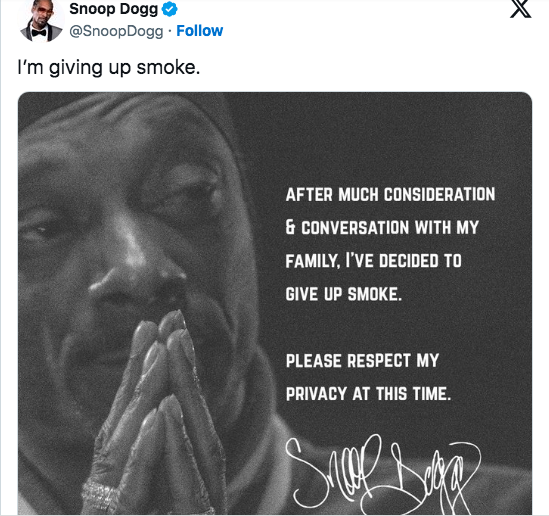
Task: Click the "PRIVACY AT THIS TIME." line
Action: coord(368,394)
